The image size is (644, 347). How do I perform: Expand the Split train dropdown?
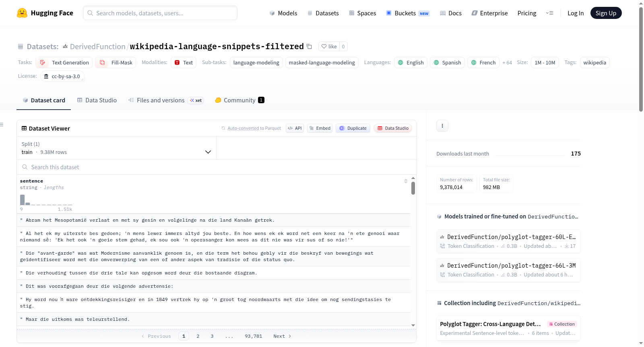[116, 148]
